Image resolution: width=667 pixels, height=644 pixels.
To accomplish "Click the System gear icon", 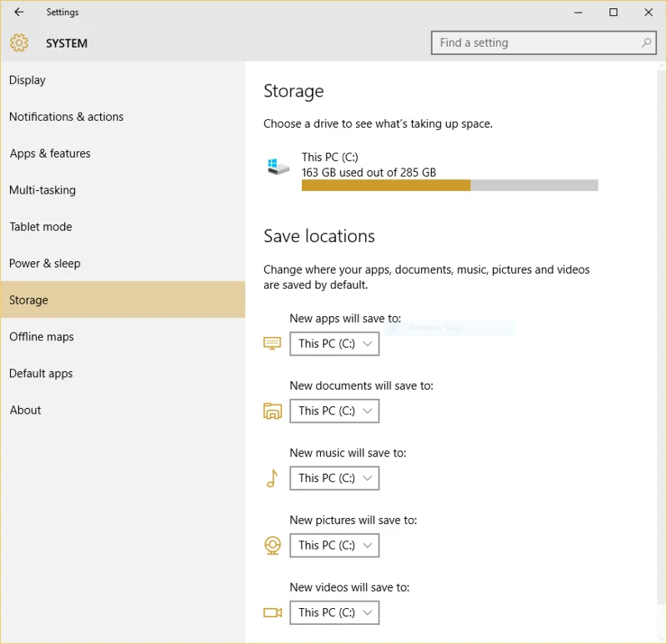I will pyautogui.click(x=19, y=43).
